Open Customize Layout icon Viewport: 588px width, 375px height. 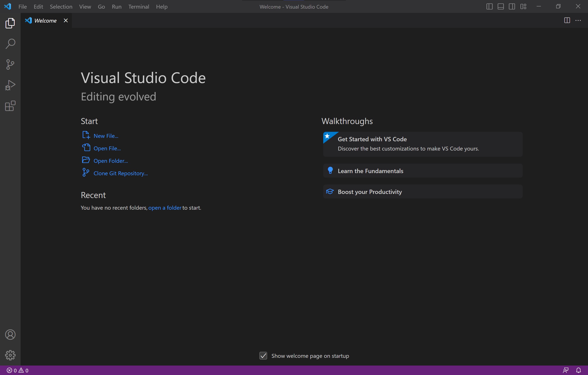pos(523,7)
